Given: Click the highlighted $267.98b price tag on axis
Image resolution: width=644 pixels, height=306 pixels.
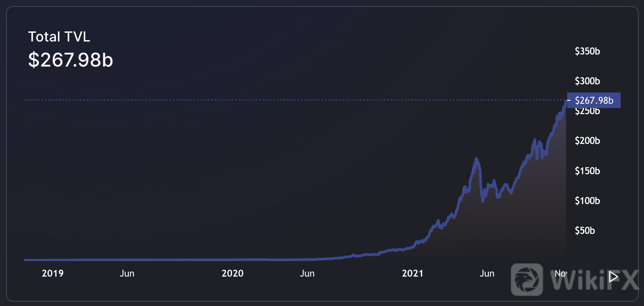Looking at the screenshot, I should click(593, 100).
